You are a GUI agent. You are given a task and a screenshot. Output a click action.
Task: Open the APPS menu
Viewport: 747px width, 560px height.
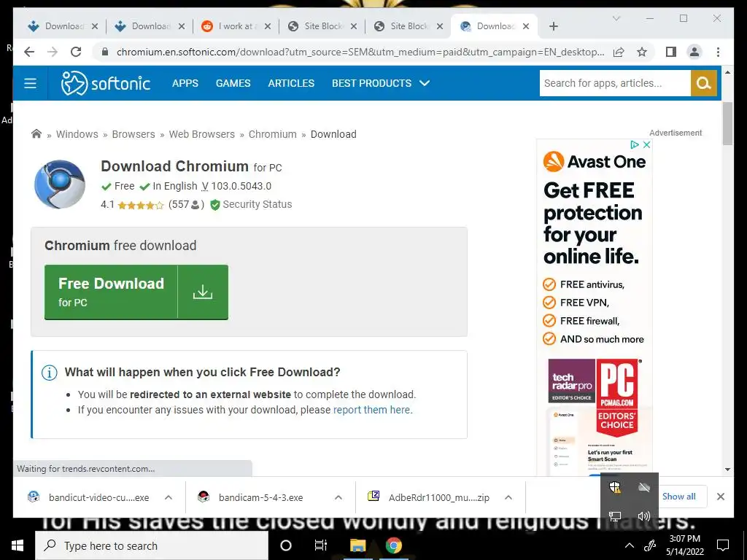[x=185, y=83]
